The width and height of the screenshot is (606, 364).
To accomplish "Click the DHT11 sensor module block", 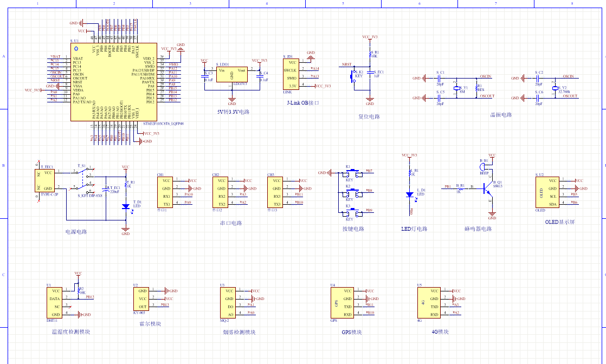I will [54, 303].
